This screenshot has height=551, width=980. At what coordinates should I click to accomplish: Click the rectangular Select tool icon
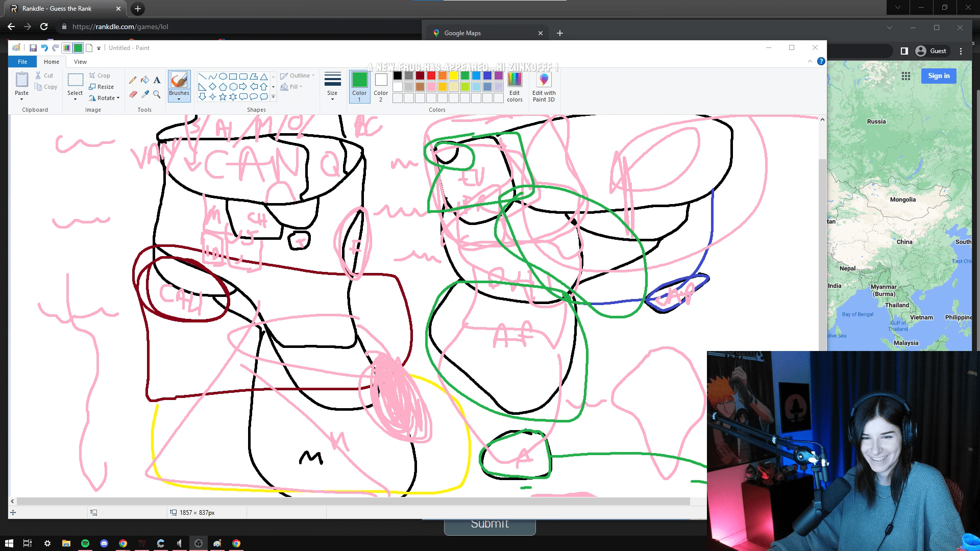pos(75,80)
